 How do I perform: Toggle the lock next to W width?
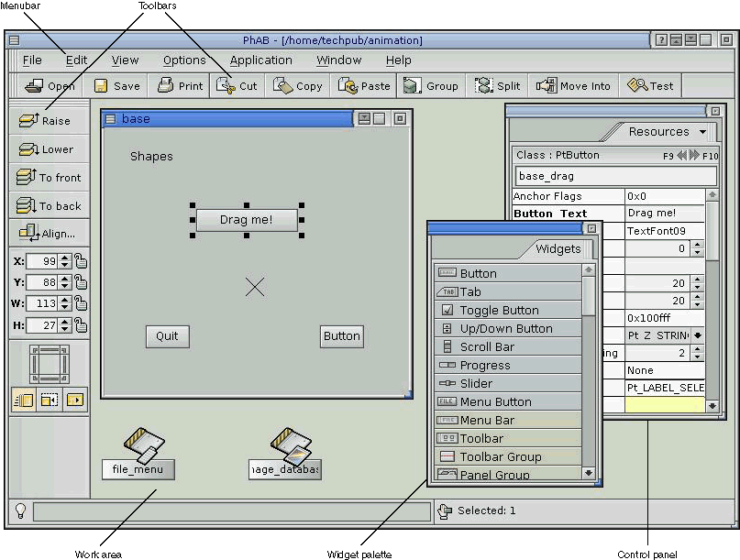coord(82,304)
